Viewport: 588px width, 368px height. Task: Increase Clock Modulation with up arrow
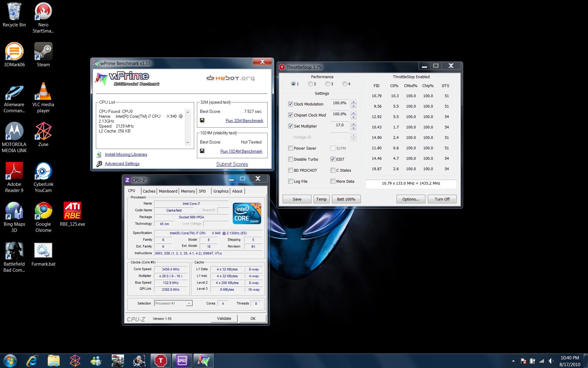[x=353, y=102]
